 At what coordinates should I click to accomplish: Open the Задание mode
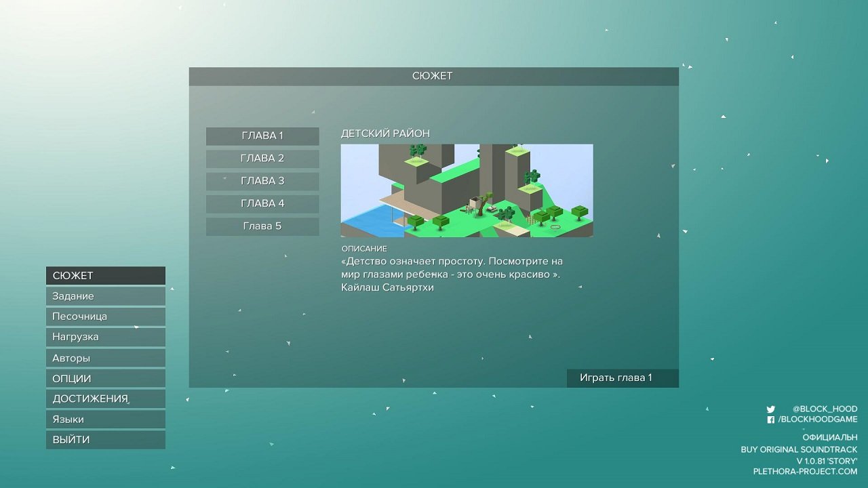(x=105, y=296)
